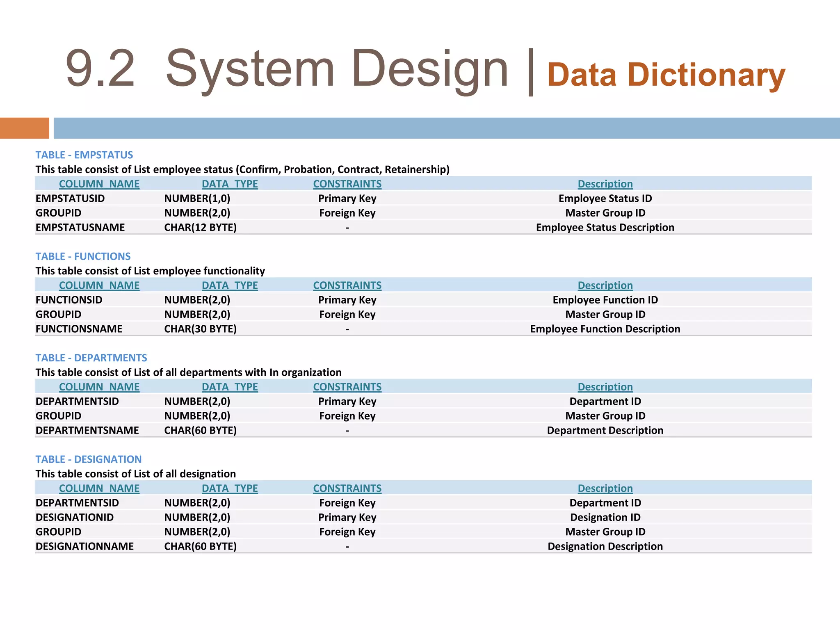Select the "TABLE - EMPSTATUS" heading

[x=84, y=155]
